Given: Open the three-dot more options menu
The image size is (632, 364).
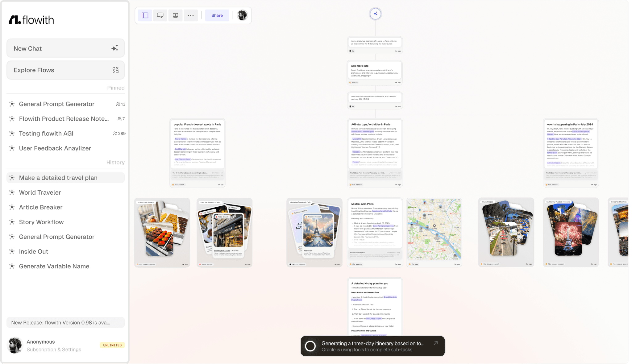Looking at the screenshot, I should [191, 15].
